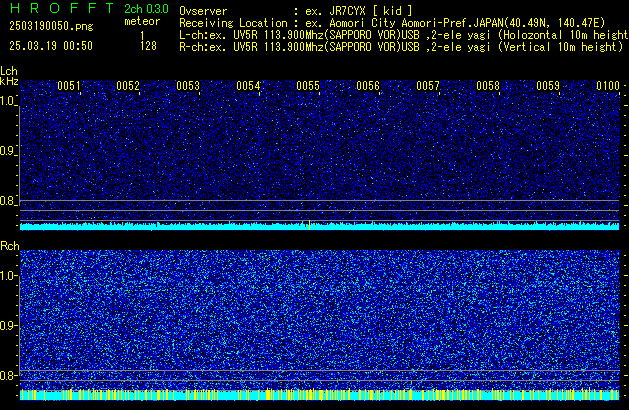This screenshot has width=629, height=410.
Task: Click the R-ch receiver description line
Action: (x=401, y=47)
